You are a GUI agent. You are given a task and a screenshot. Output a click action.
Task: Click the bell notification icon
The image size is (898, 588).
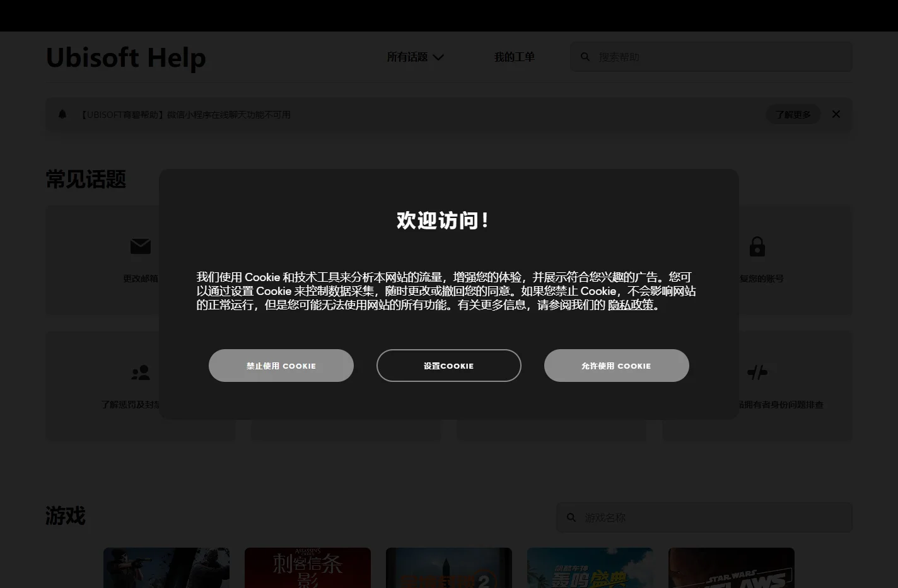click(62, 114)
